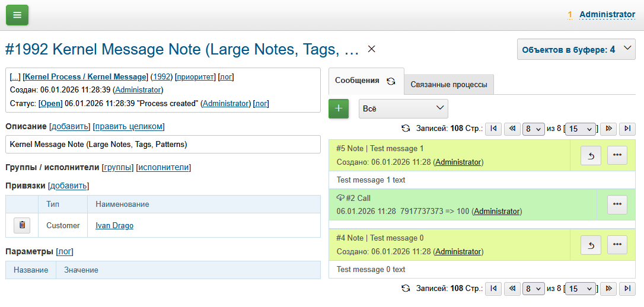
Task: Open the top page number 8 selector
Action: [533, 129]
